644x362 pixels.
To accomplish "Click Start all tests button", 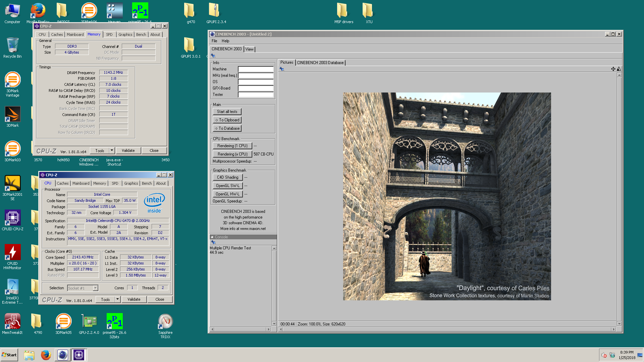I will 227,112.
